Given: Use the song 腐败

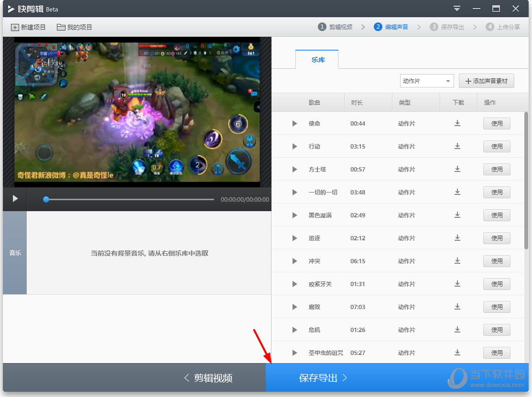Looking at the screenshot, I should click(x=497, y=307).
